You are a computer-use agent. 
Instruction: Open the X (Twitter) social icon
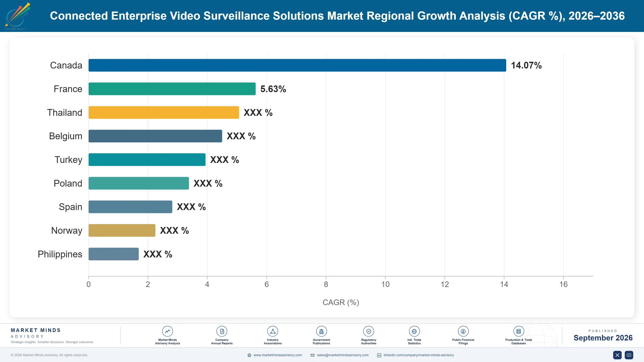617,355
